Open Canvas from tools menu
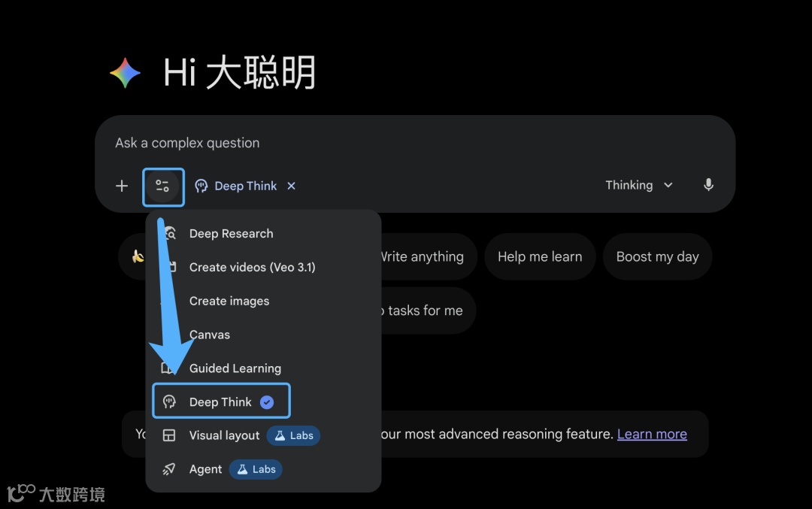Screen dimensions: 812x509 pos(263,335)
